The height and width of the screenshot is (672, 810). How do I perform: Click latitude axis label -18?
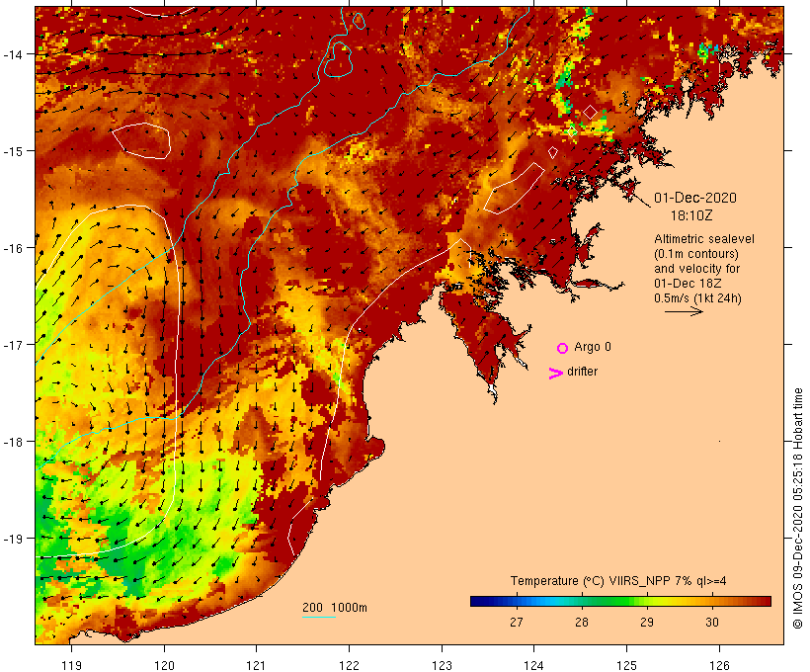13,442
